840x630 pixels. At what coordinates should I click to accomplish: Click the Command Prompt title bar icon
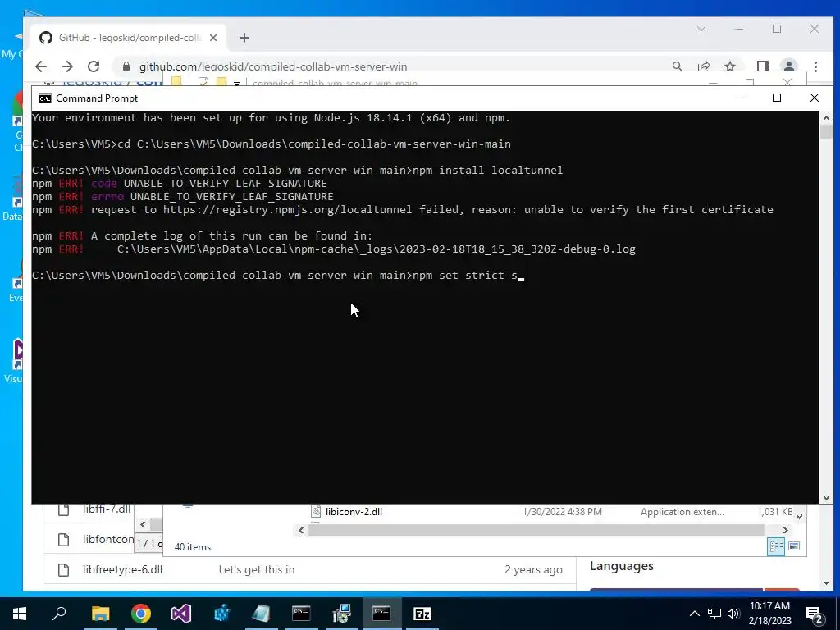[45, 98]
